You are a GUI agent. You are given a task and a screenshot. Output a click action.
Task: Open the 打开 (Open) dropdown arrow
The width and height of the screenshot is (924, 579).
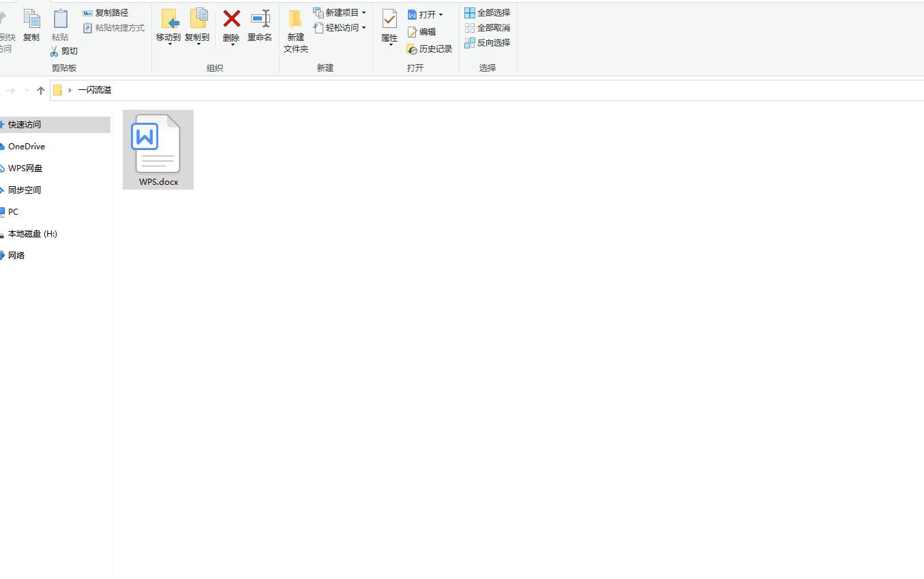440,14
